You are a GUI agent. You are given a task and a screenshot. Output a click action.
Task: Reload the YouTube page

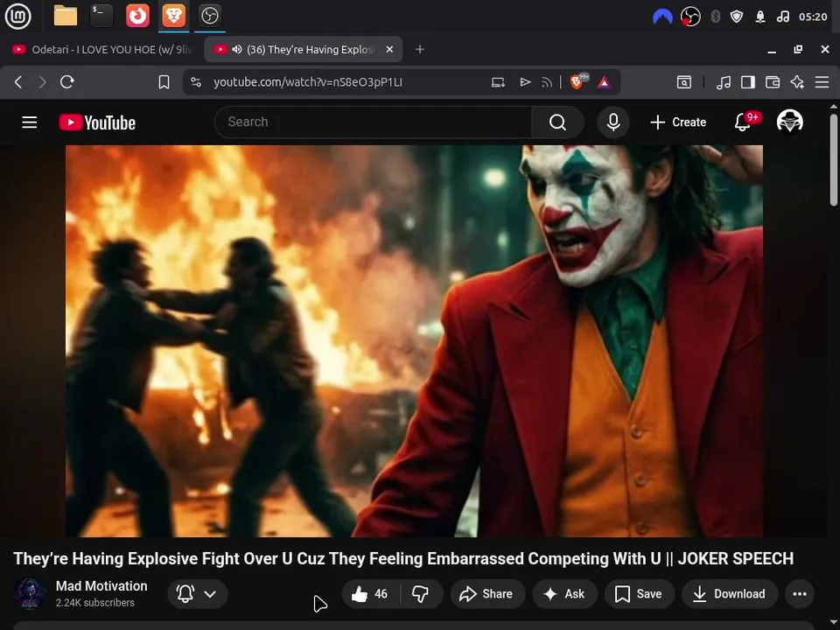click(67, 82)
